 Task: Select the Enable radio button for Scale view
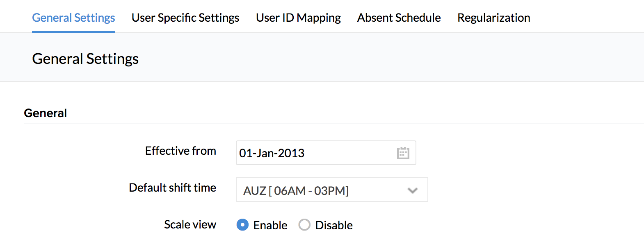coord(242,225)
